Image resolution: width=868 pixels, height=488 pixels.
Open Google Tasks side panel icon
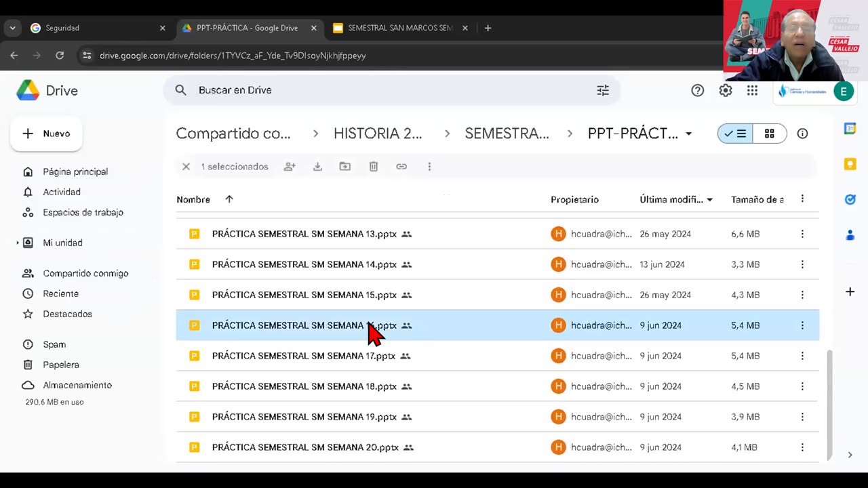[x=850, y=199]
